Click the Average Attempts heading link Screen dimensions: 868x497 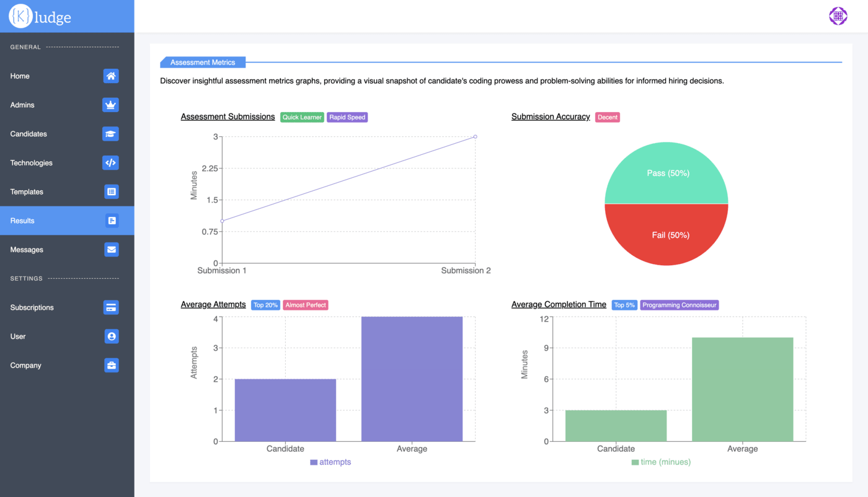[x=213, y=304]
